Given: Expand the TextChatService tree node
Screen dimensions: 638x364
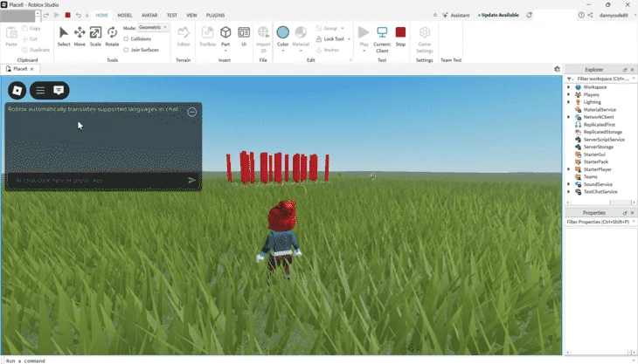Looking at the screenshot, I should coord(569,192).
